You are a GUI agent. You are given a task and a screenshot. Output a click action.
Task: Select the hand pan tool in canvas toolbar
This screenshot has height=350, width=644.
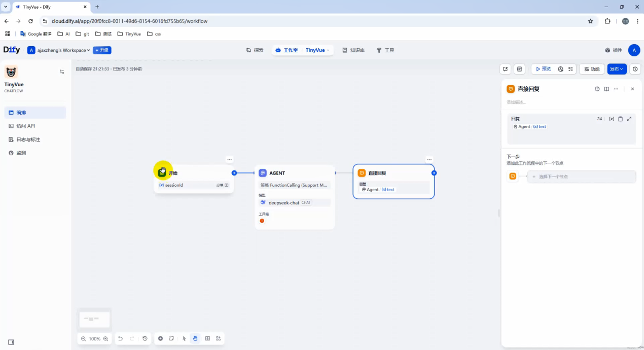(x=195, y=338)
